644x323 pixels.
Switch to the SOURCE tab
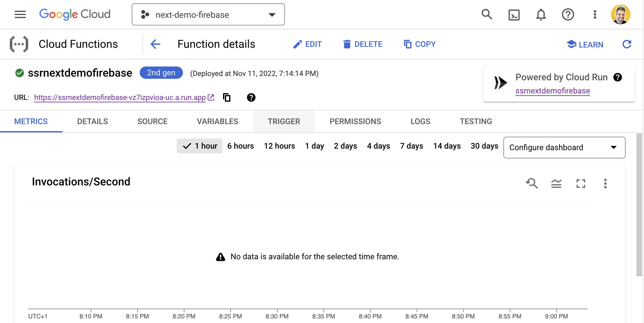pyautogui.click(x=152, y=121)
